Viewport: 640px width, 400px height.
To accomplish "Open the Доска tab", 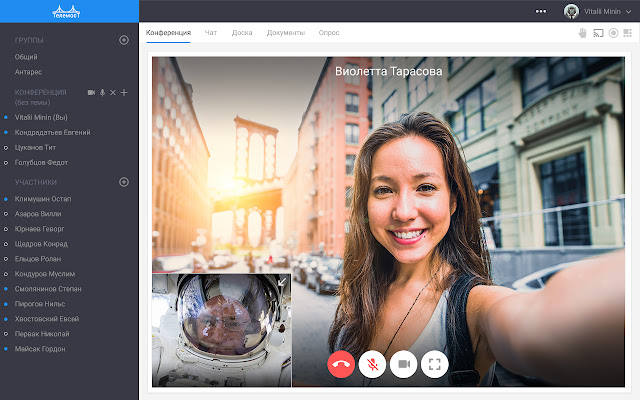I will coord(242,33).
